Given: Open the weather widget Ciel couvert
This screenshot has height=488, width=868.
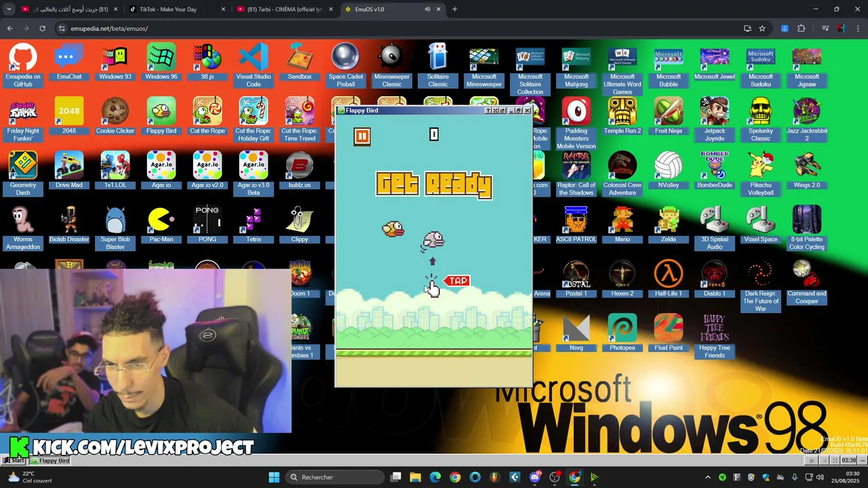Looking at the screenshot, I should pyautogui.click(x=28, y=477).
